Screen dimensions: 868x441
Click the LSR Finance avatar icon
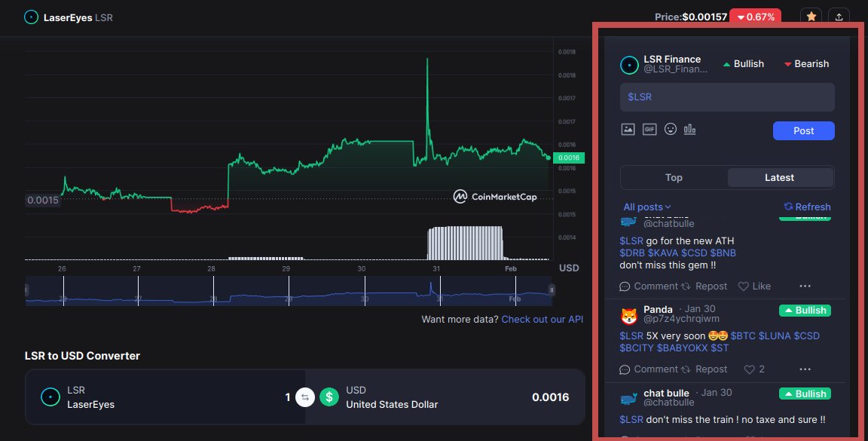(629, 65)
